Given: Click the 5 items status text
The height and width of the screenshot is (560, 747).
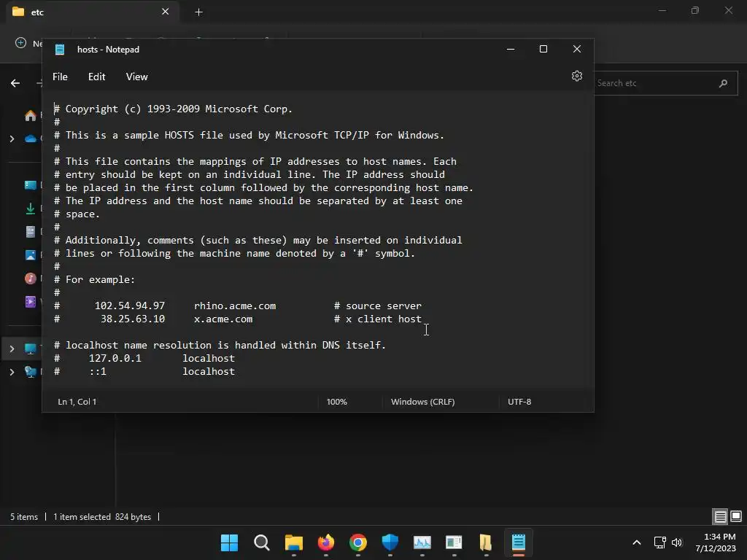Looking at the screenshot, I should (x=24, y=517).
